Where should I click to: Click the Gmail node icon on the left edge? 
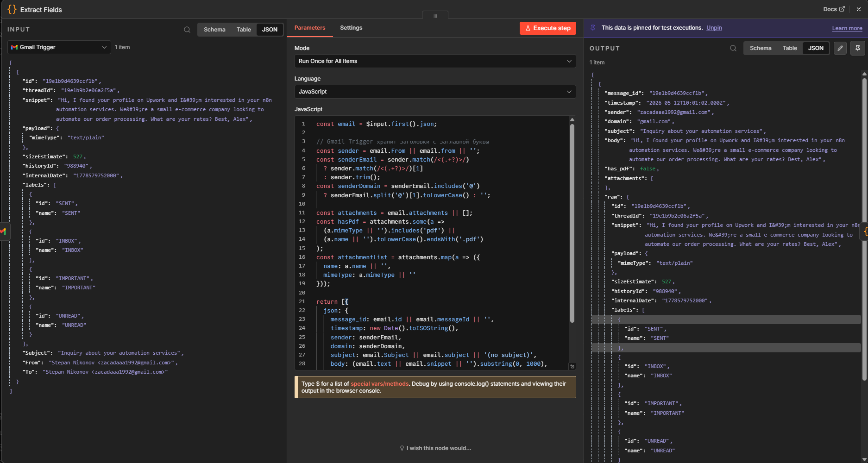3,231
